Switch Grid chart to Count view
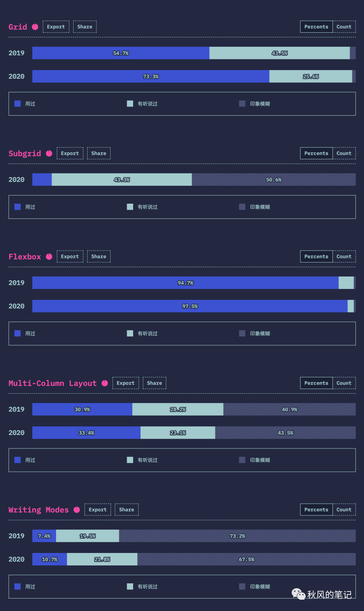This screenshot has width=364, height=611. tap(344, 27)
